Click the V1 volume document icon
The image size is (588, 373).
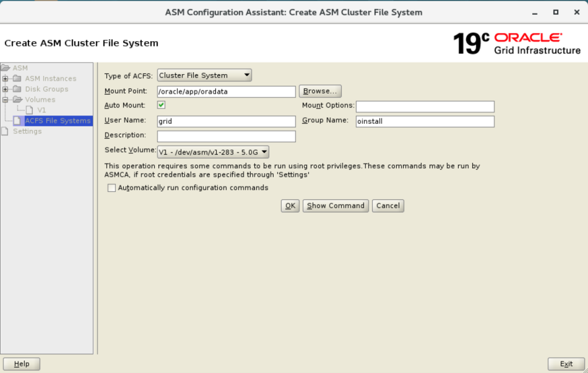click(x=30, y=109)
